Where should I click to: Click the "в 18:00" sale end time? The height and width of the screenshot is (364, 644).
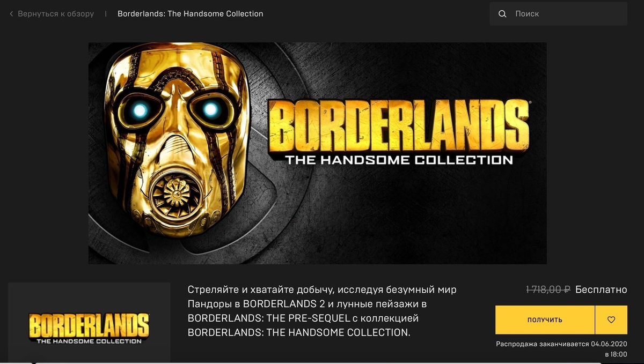click(x=616, y=354)
